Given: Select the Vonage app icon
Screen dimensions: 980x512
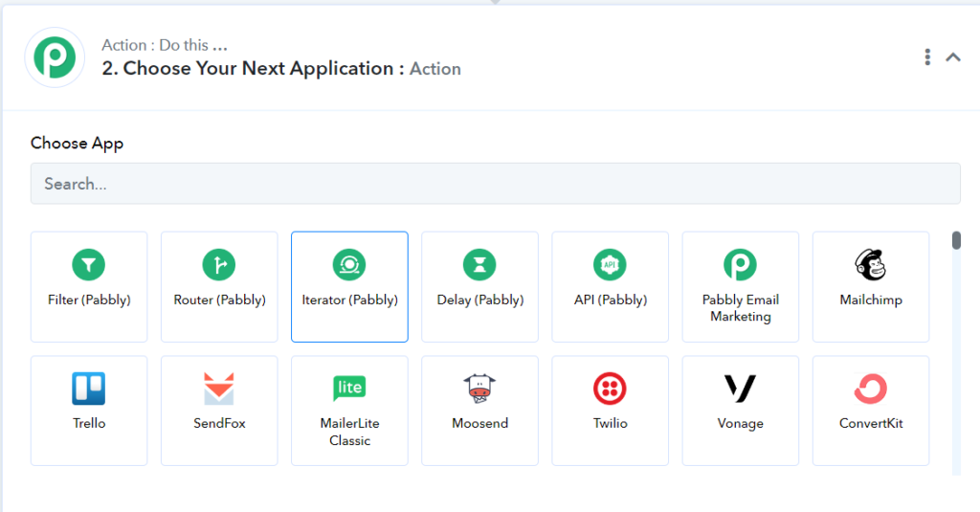Looking at the screenshot, I should pyautogui.click(x=740, y=389).
